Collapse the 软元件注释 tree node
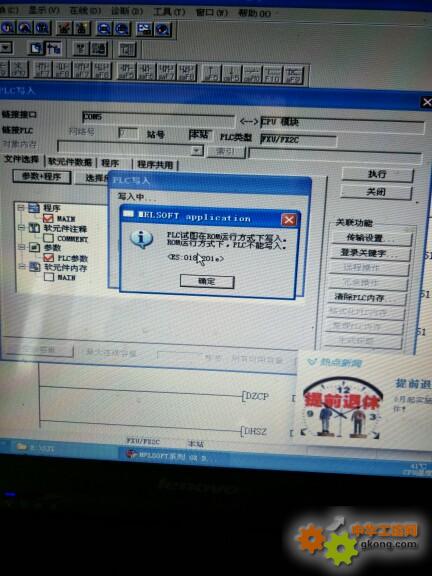Screen dimensions: 432x576 pyautogui.click(x=21, y=228)
